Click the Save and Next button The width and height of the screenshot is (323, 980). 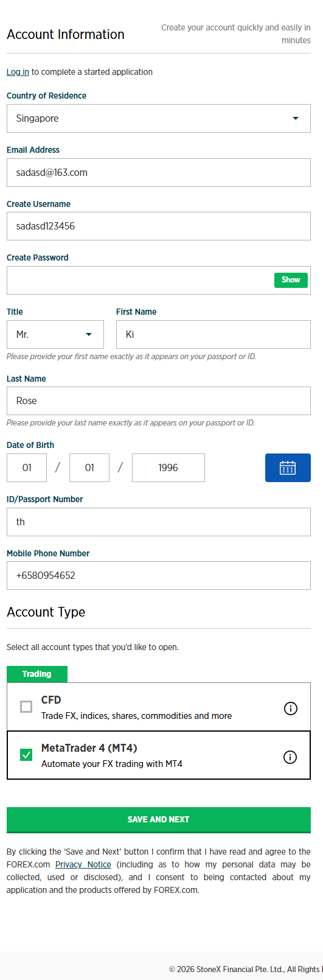tap(159, 819)
